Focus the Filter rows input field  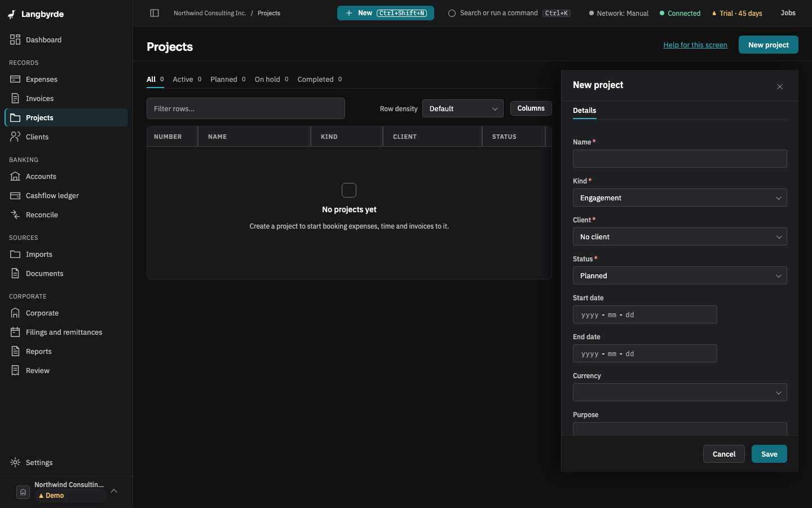246,108
